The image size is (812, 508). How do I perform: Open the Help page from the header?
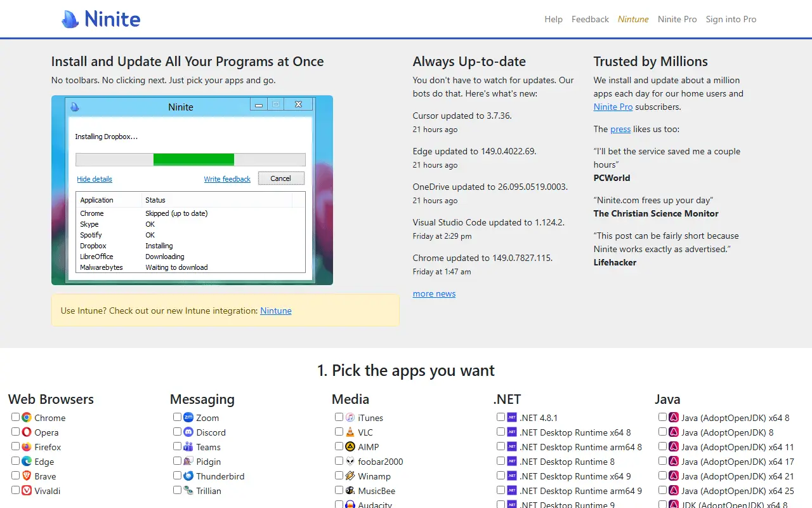coord(553,19)
